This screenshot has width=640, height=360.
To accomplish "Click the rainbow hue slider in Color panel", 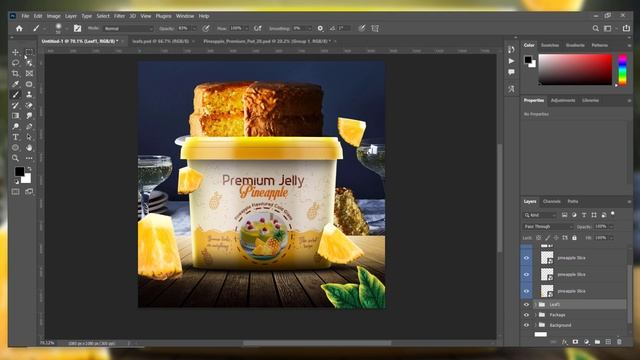I will (x=622, y=69).
